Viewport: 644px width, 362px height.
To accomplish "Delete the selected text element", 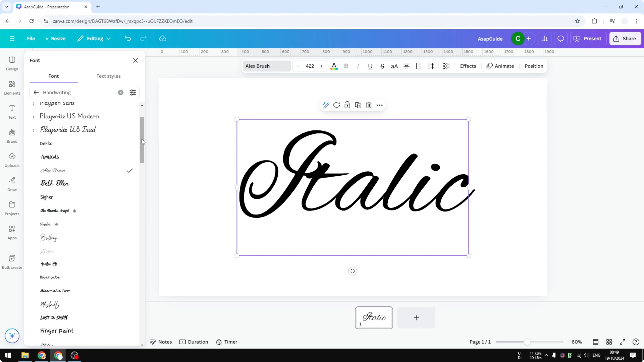I will pyautogui.click(x=369, y=105).
